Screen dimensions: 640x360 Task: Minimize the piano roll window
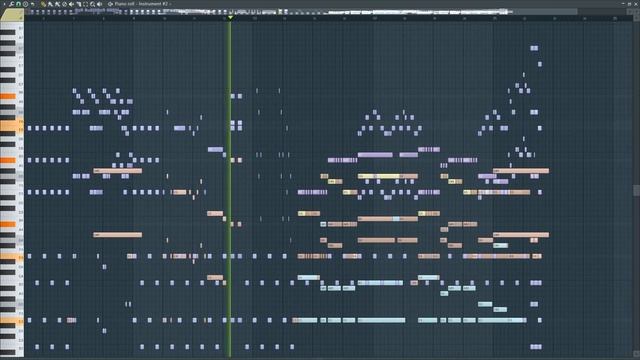pyautogui.click(x=624, y=3)
